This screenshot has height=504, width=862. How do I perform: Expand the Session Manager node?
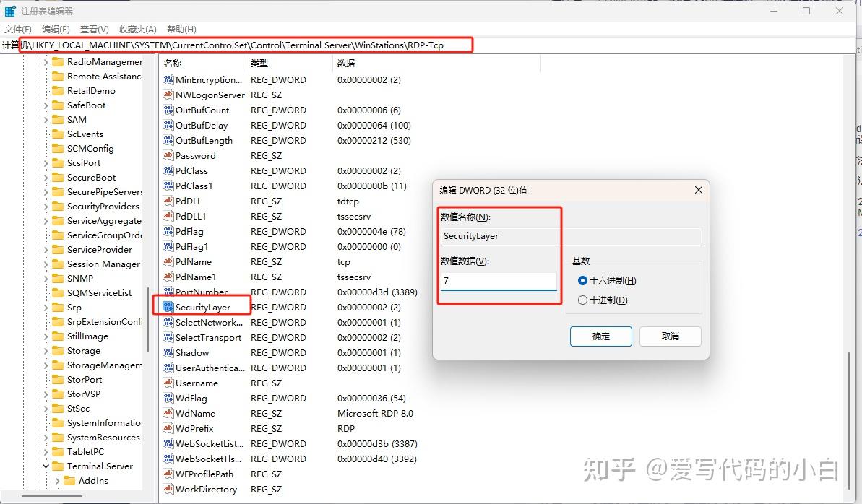45,264
